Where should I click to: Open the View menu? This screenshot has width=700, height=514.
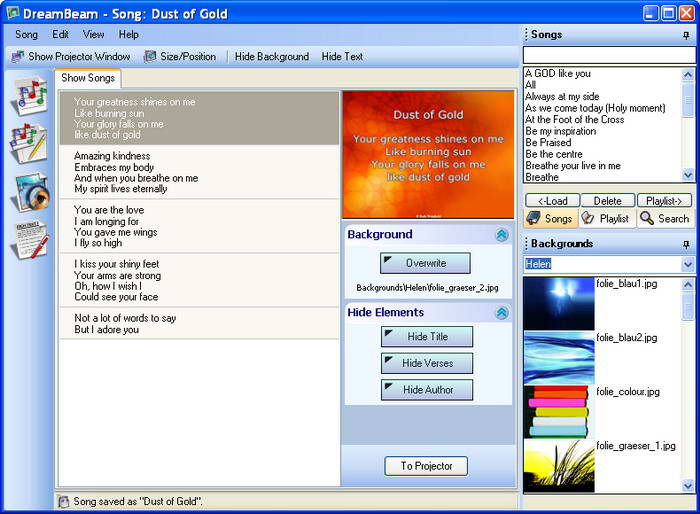tap(93, 34)
